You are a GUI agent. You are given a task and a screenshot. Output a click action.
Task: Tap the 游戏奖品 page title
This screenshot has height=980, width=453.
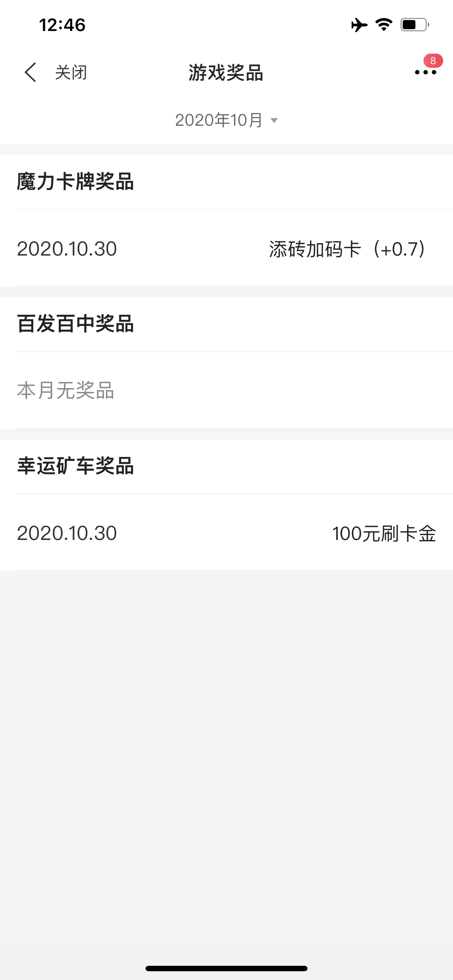(x=226, y=72)
